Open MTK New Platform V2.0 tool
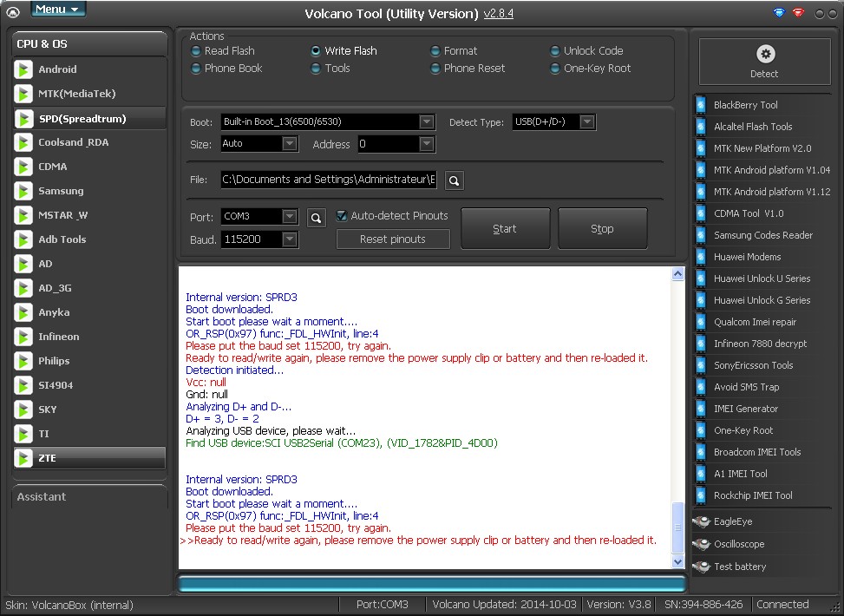The image size is (844, 616). pyautogui.click(x=762, y=148)
